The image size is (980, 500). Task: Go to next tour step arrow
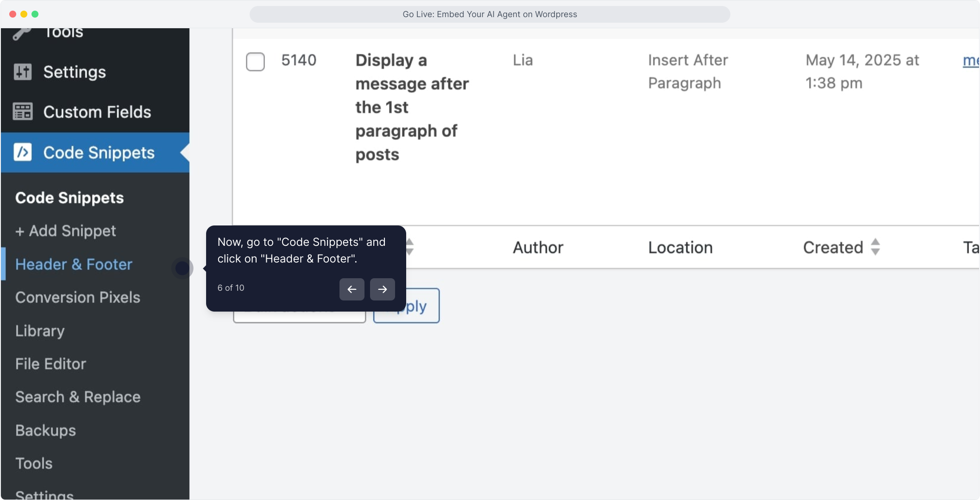tap(382, 289)
